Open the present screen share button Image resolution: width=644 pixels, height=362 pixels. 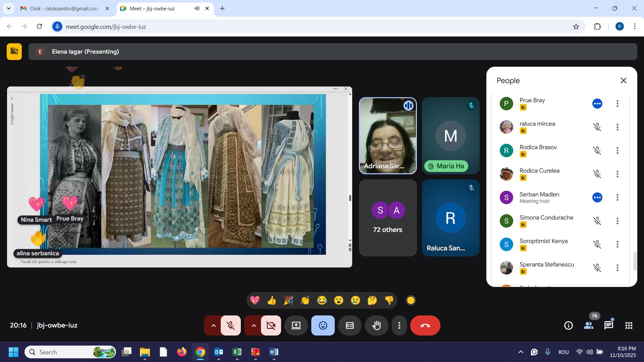(x=296, y=325)
